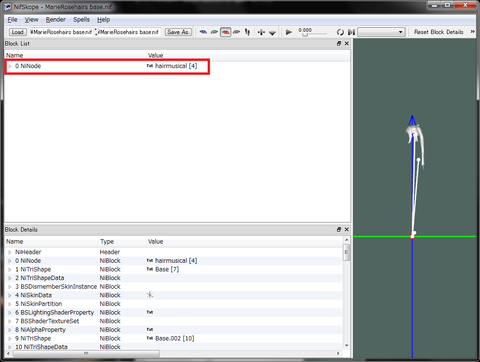Activate the Walk view icon
The height and width of the screenshot is (362, 480).
pos(247,32)
